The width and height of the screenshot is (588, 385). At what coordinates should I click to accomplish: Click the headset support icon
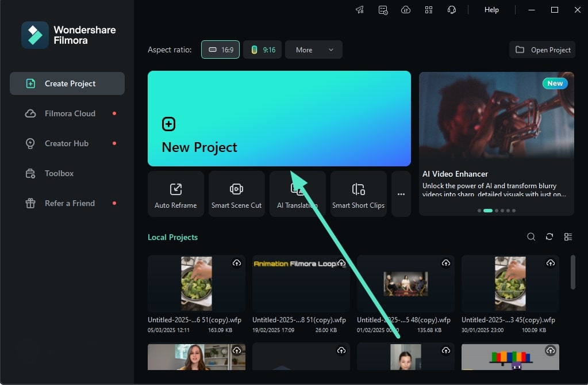pos(452,10)
